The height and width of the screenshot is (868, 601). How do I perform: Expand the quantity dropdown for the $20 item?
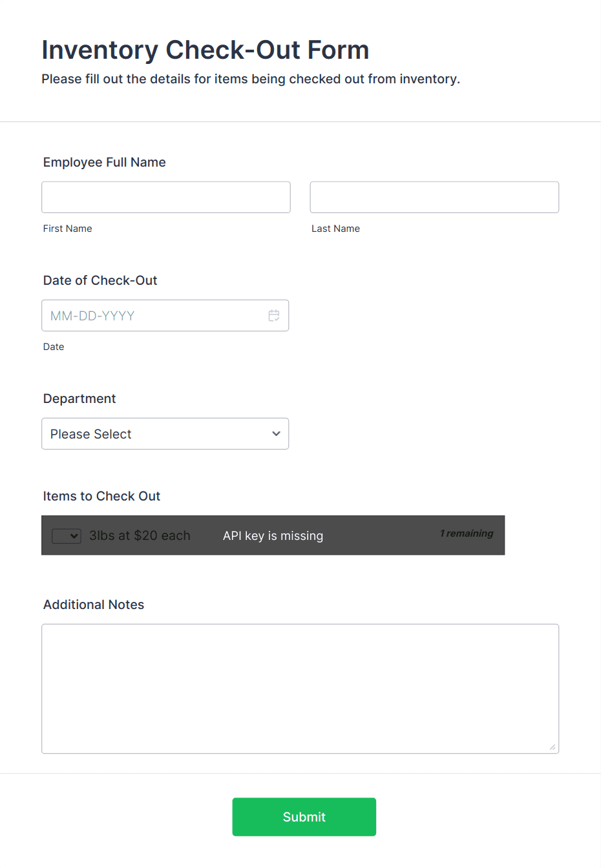(x=66, y=535)
